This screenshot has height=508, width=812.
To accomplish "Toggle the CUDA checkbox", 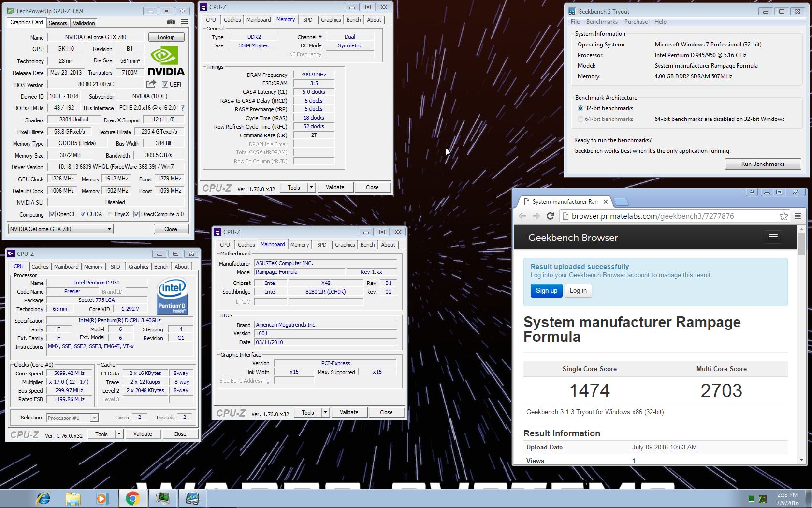I will click(83, 214).
